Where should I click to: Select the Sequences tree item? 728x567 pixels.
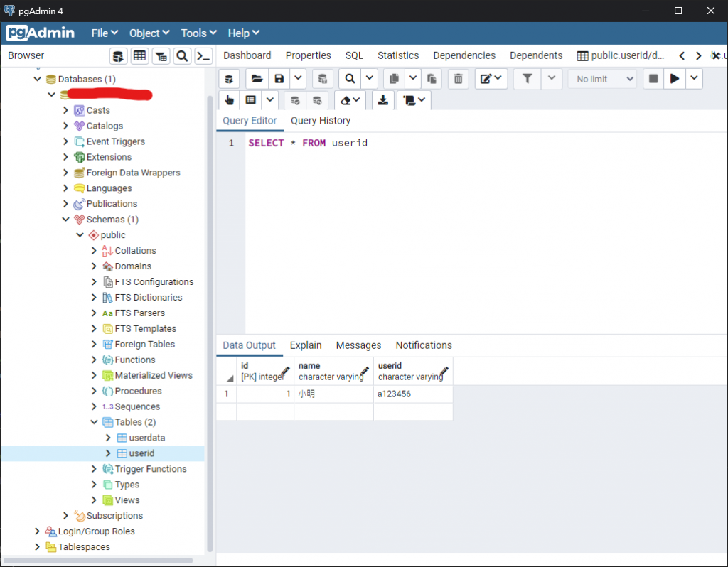[137, 406]
